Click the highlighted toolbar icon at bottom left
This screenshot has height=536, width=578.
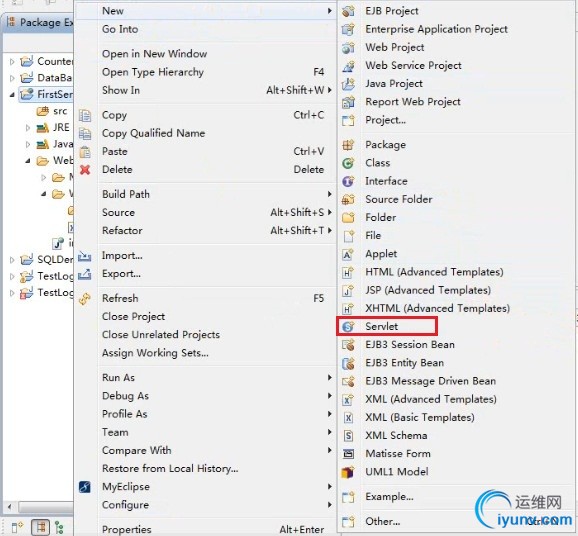point(41,527)
